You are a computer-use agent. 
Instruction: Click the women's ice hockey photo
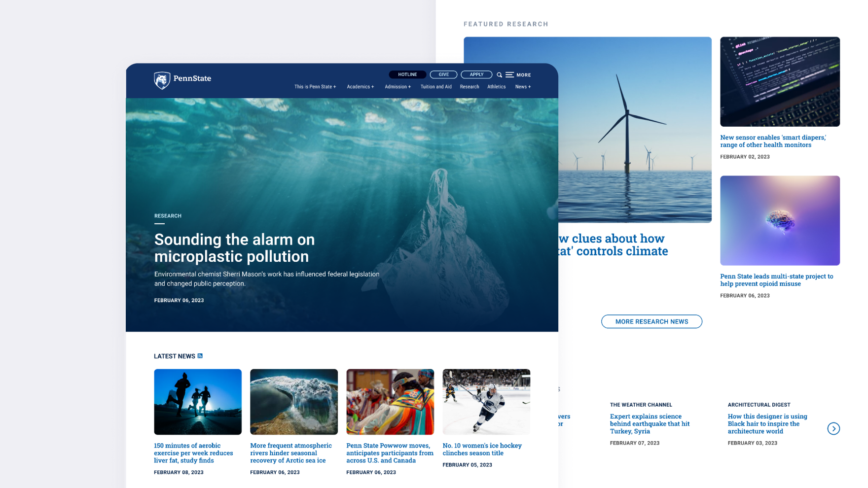tap(486, 402)
